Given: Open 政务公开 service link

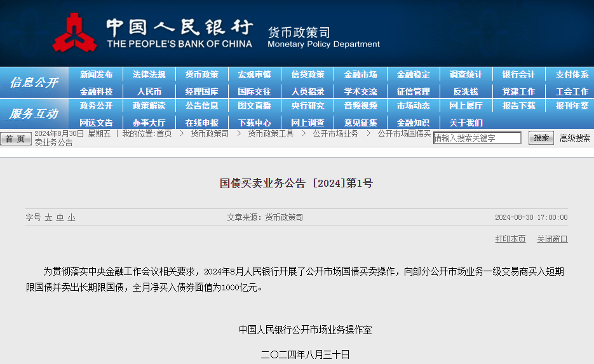Looking at the screenshot, I should [96, 105].
